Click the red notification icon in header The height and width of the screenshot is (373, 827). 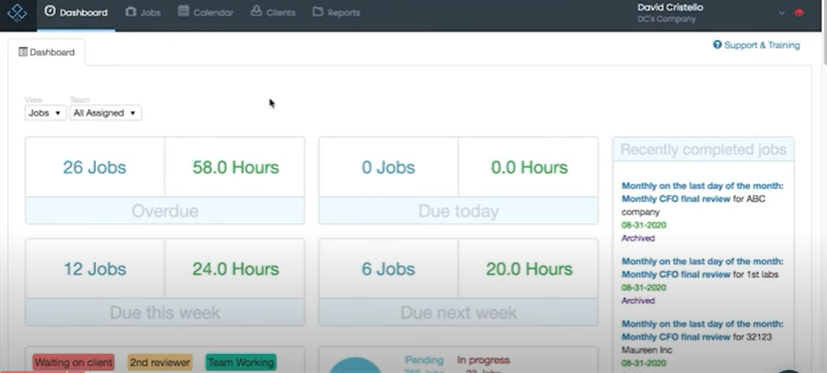coord(799,13)
